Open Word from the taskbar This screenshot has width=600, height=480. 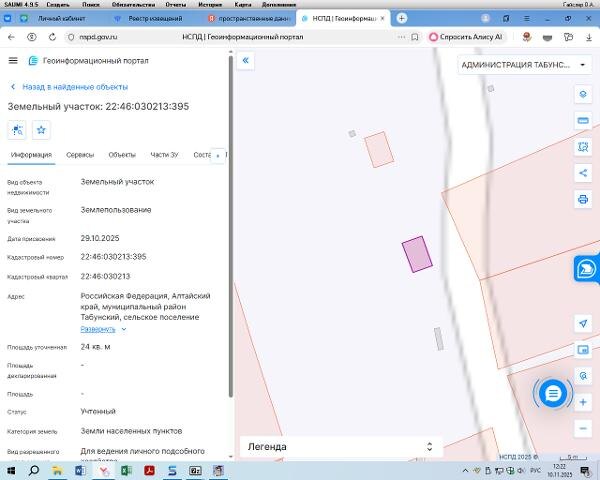tap(80, 470)
